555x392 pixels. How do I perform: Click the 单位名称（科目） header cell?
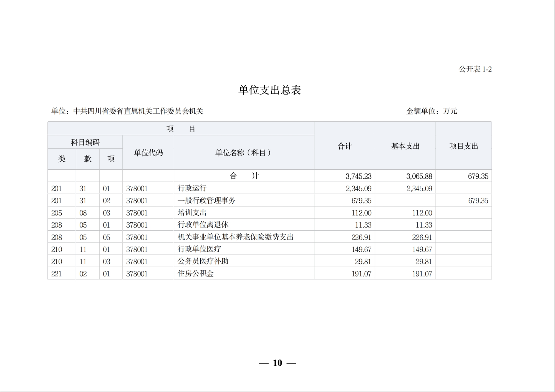point(244,153)
